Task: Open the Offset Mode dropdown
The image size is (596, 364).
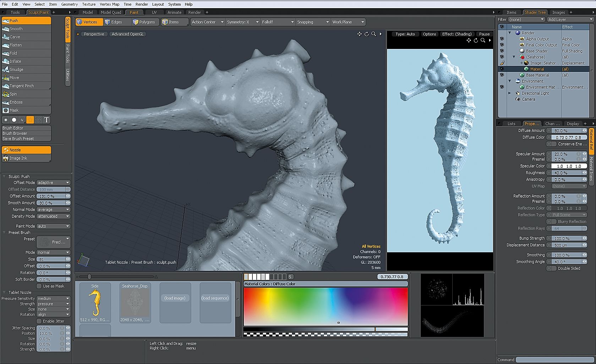Action: coord(53,183)
